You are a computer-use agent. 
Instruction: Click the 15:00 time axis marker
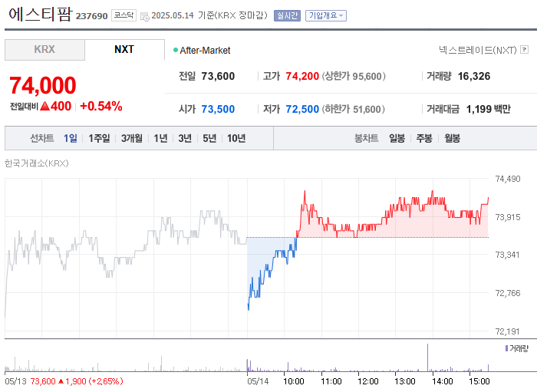[479, 381]
